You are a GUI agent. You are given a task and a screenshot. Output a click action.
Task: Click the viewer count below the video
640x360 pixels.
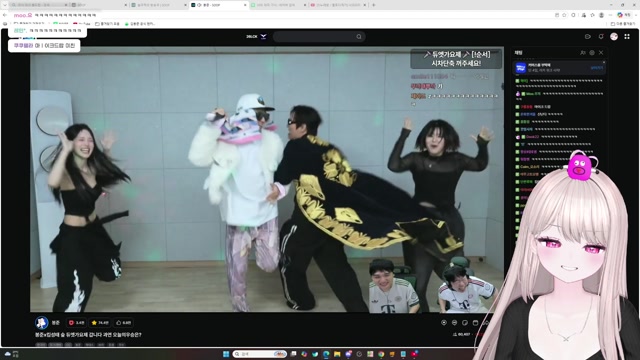462,335
